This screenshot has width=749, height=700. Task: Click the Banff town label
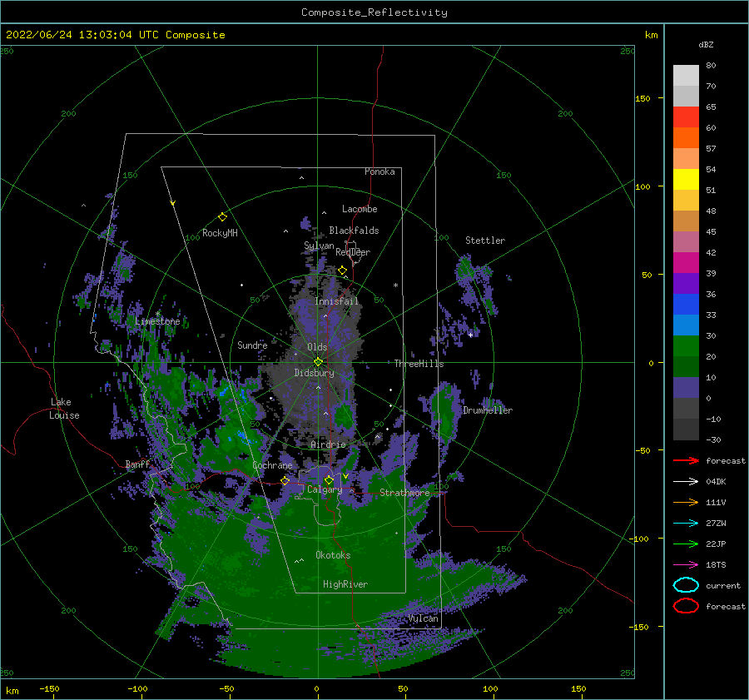pos(137,464)
